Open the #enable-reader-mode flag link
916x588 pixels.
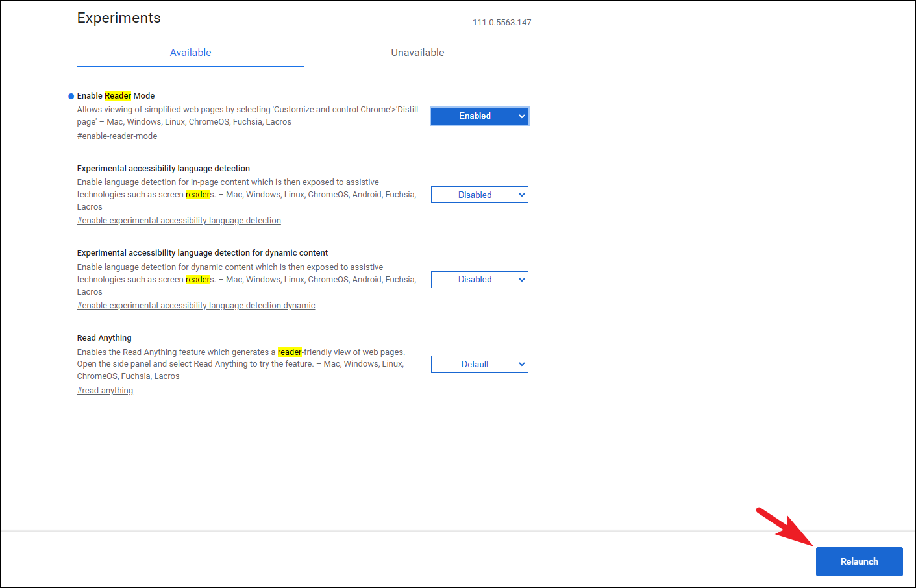point(117,136)
